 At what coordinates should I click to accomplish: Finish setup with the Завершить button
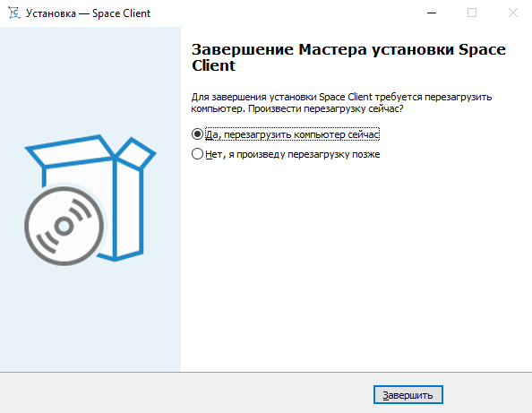click(408, 395)
